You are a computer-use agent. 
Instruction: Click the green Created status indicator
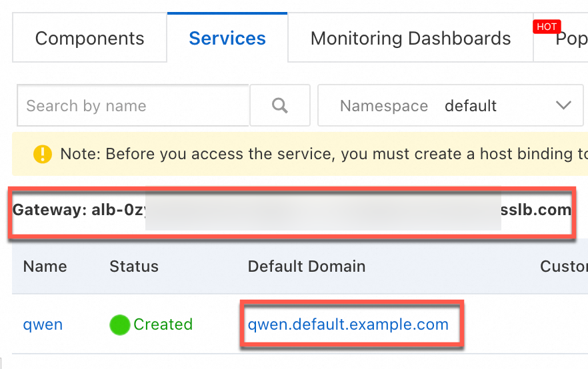point(119,325)
